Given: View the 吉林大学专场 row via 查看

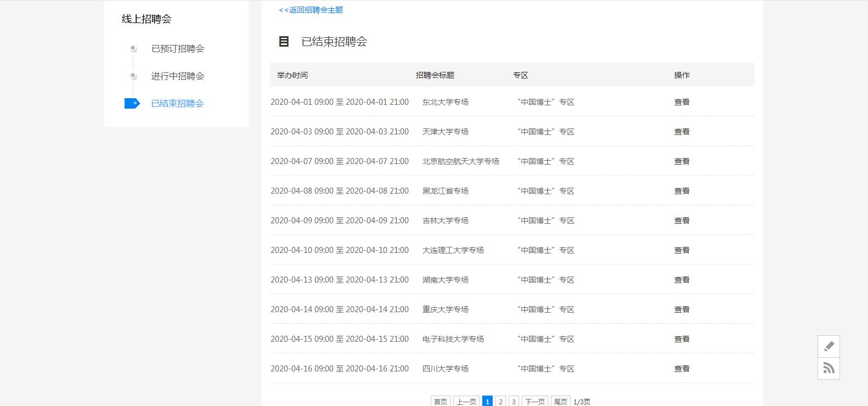Looking at the screenshot, I should pyautogui.click(x=682, y=221).
